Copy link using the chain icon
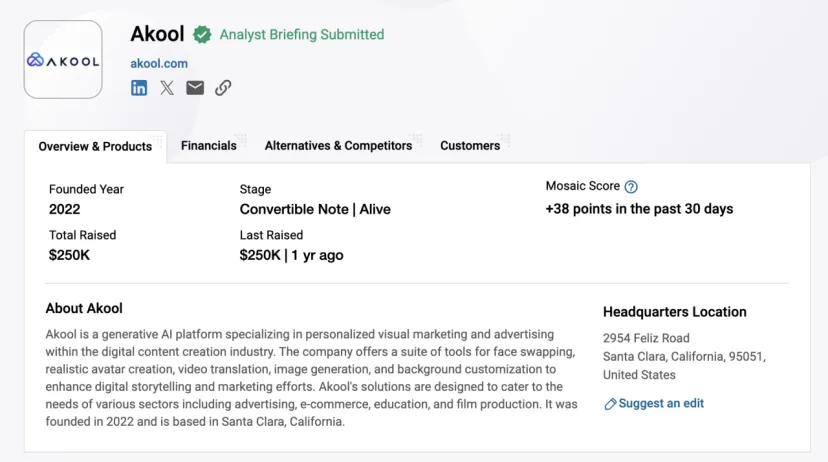Screen dimensions: 828x462 click(x=223, y=88)
